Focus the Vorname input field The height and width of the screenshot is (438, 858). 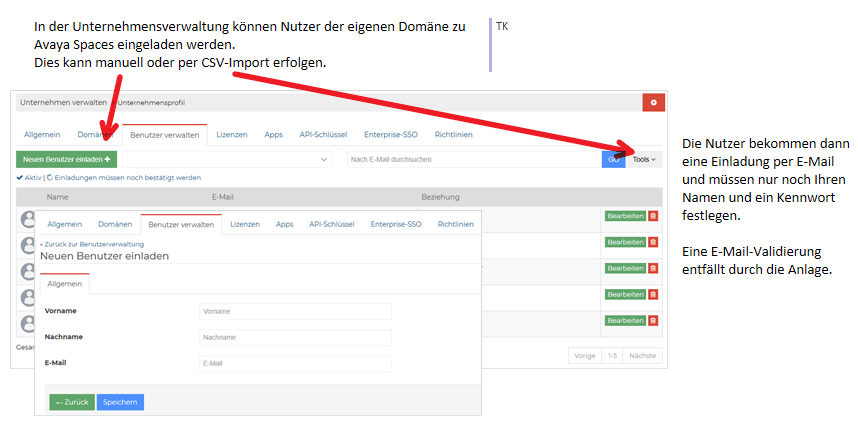click(x=294, y=311)
